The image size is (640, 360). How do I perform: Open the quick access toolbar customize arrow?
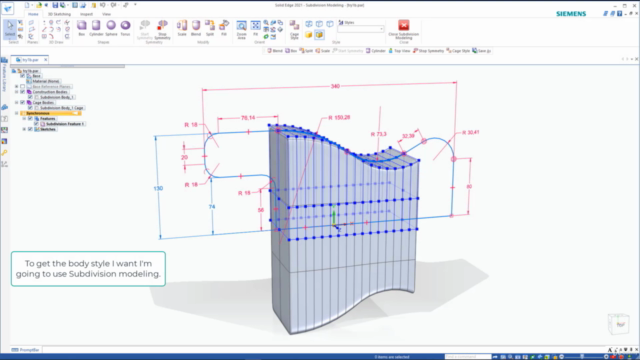pos(135,5)
